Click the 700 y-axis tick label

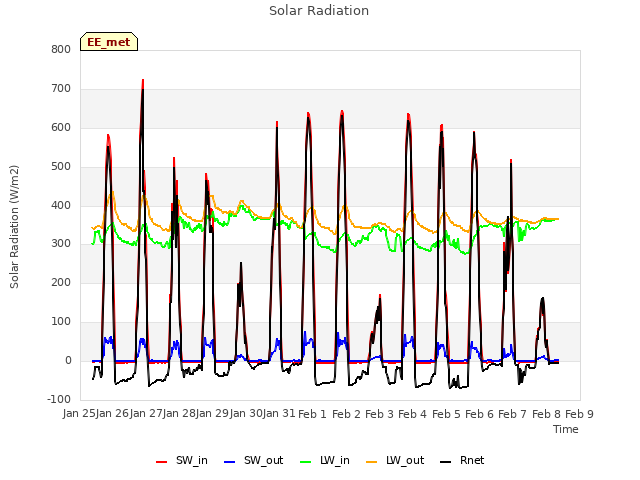pos(61,89)
